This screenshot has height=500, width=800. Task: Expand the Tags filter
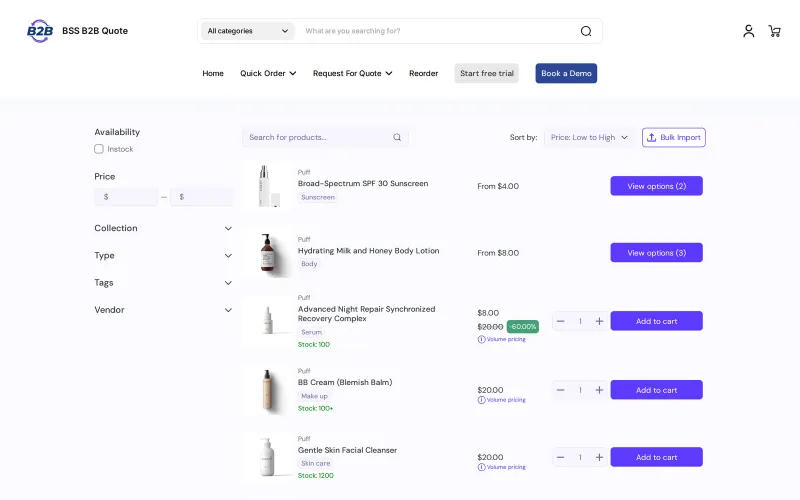point(163,283)
